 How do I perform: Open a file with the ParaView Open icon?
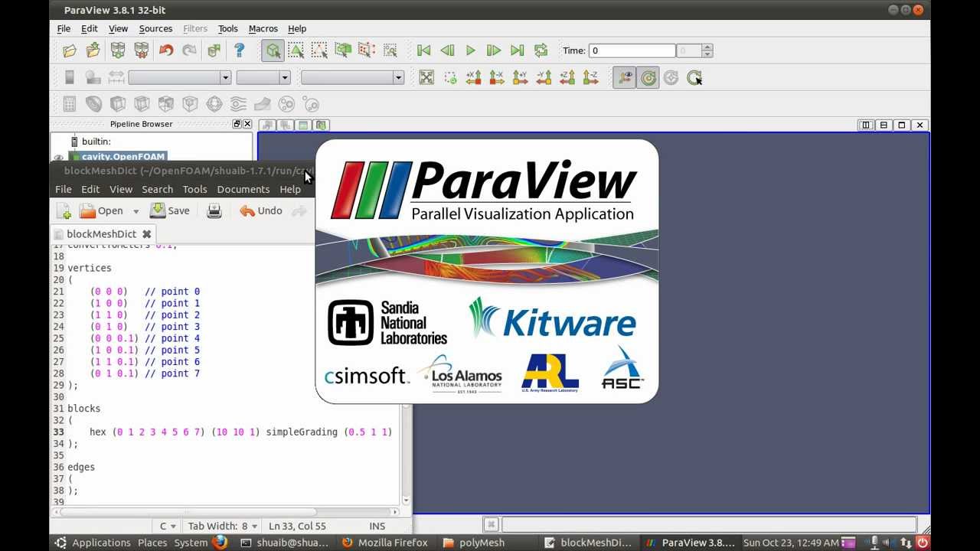70,51
